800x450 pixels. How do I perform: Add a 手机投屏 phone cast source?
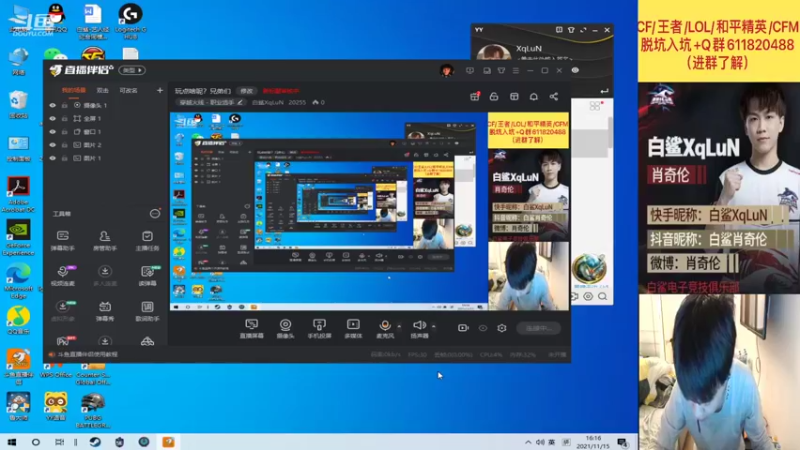319,329
